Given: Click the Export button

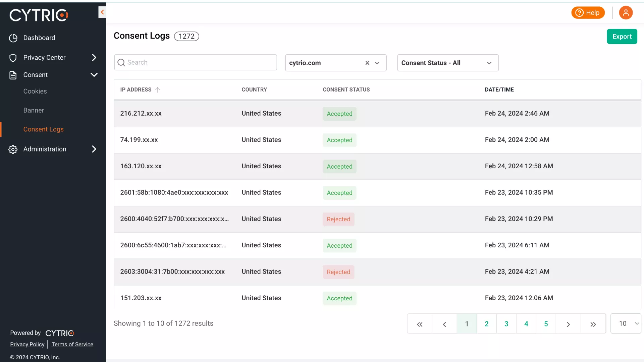Looking at the screenshot, I should (x=622, y=37).
